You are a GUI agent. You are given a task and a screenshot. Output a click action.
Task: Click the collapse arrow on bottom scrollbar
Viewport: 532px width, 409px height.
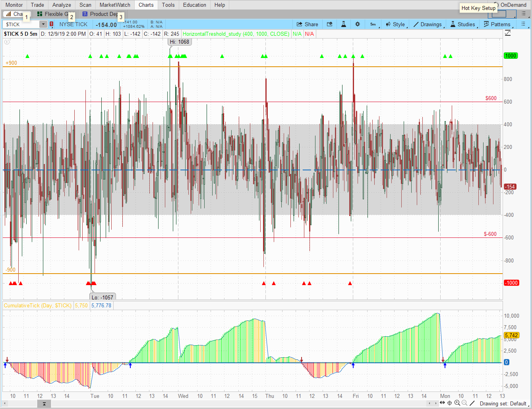coord(44,403)
